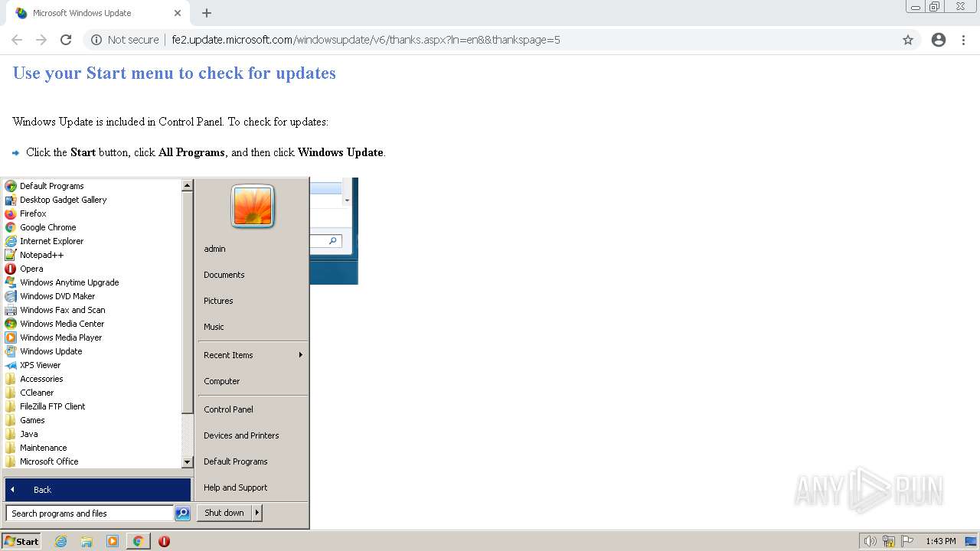The height and width of the screenshot is (551, 980).
Task: Open Action Center flag tray icon
Action: tap(908, 541)
